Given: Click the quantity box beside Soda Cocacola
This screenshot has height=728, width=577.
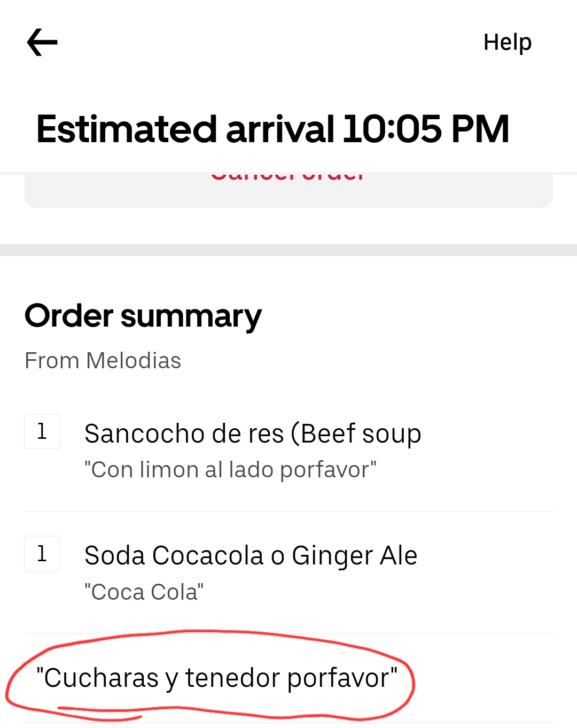Looking at the screenshot, I should click(x=42, y=554).
